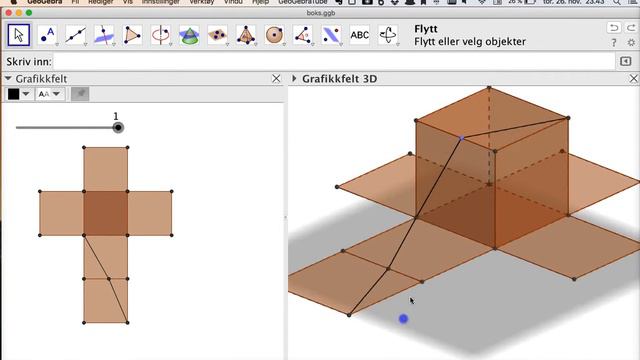Select the bottom-right corner point of the 2D net
640x360 pixels.
coord(128,322)
